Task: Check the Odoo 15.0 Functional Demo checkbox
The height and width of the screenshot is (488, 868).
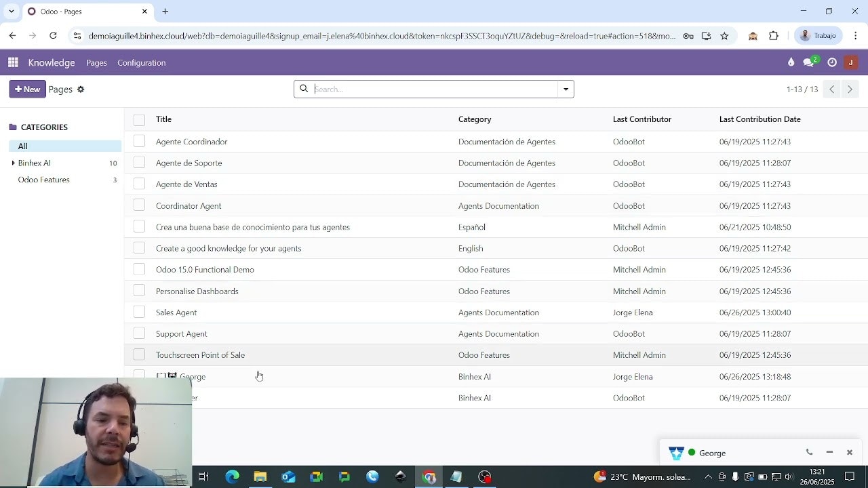Action: (x=139, y=269)
